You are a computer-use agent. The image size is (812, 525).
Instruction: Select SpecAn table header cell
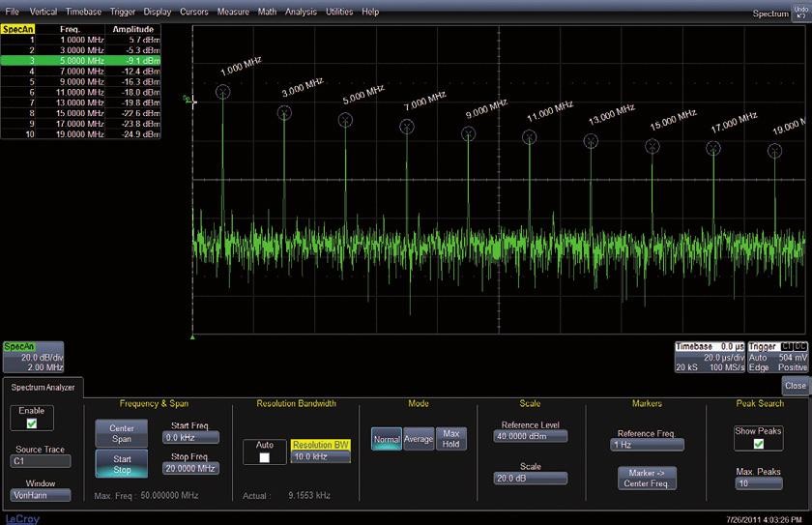pyautogui.click(x=17, y=29)
